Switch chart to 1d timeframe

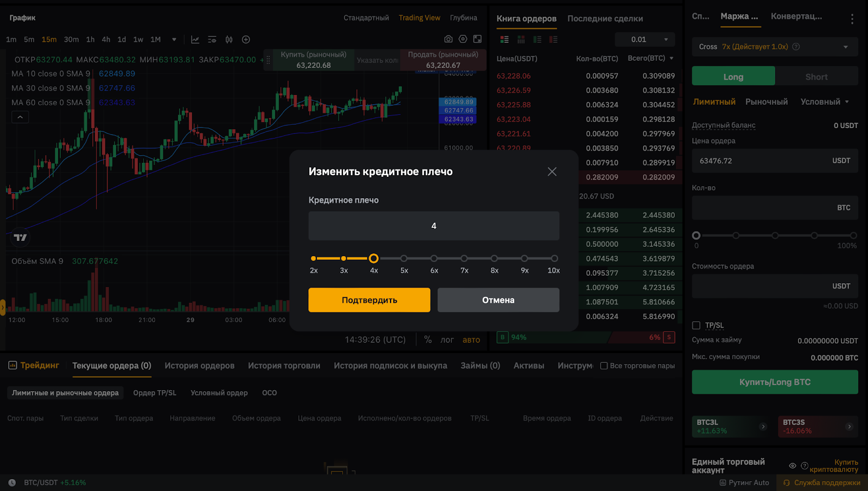point(122,40)
